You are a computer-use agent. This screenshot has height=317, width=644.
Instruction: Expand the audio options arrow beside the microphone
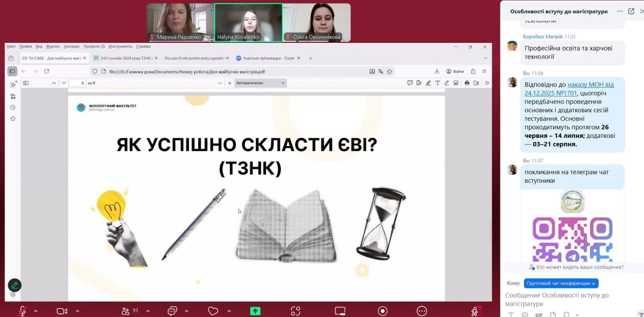click(x=36, y=311)
